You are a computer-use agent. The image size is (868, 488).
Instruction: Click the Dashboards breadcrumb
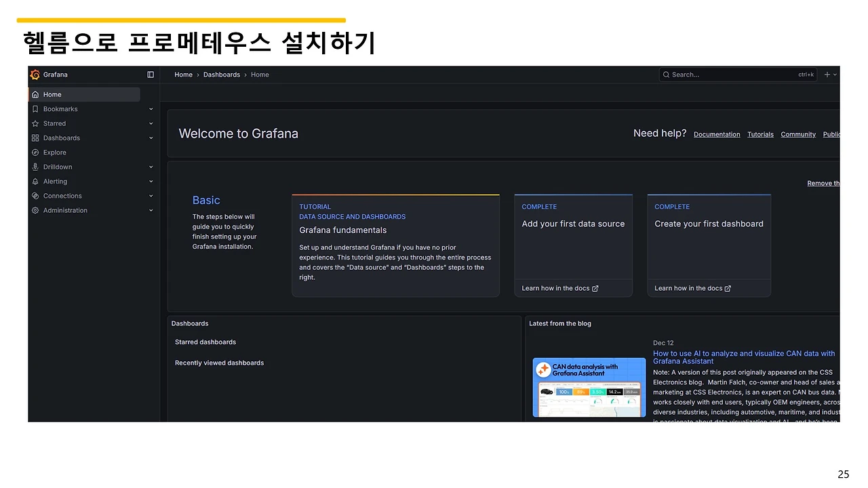[x=222, y=75]
